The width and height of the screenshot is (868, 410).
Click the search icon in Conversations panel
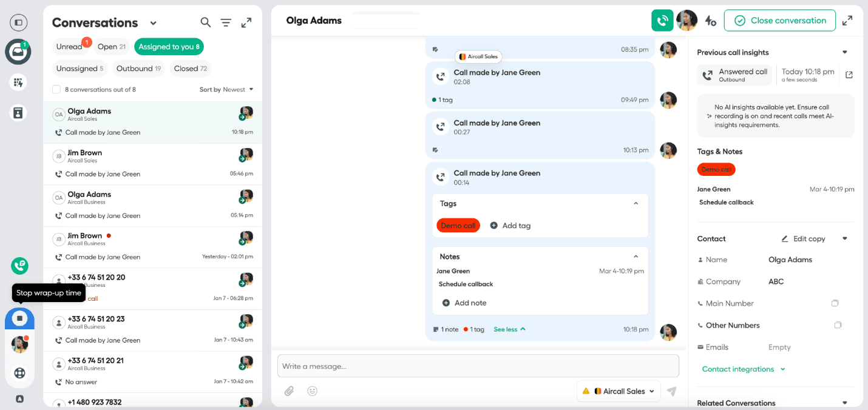(206, 22)
